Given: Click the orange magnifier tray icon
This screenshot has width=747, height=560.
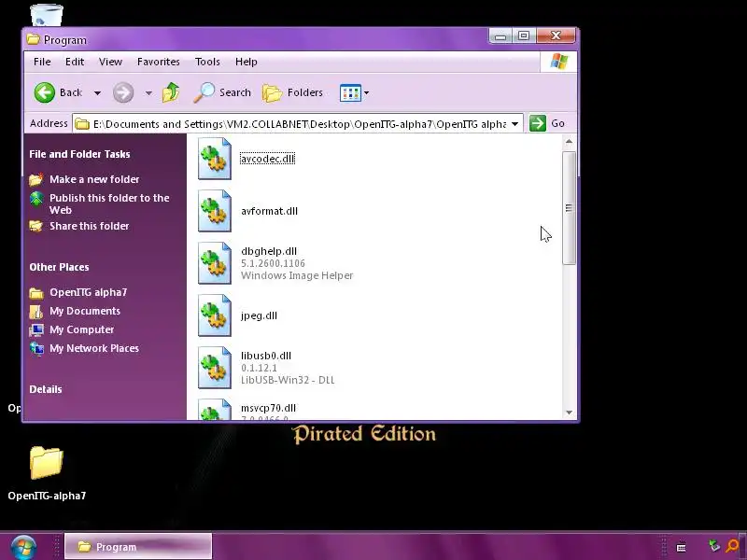Looking at the screenshot, I should (x=733, y=545).
